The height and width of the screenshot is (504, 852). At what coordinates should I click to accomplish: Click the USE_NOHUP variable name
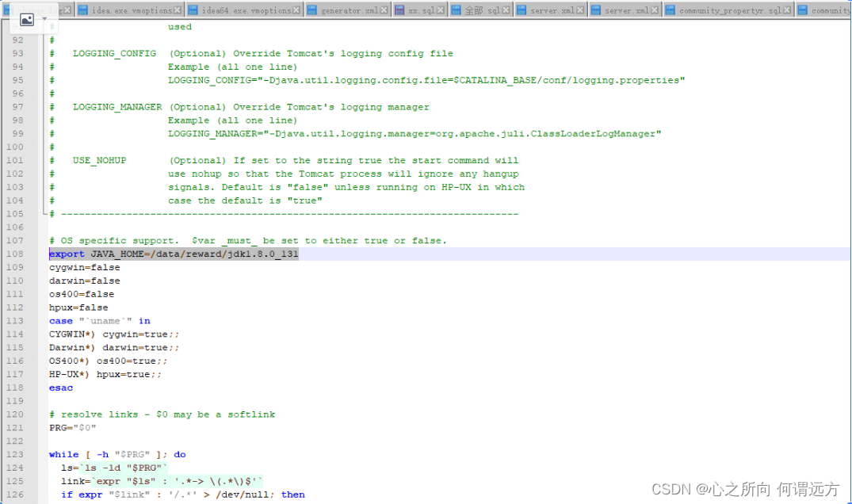click(99, 160)
